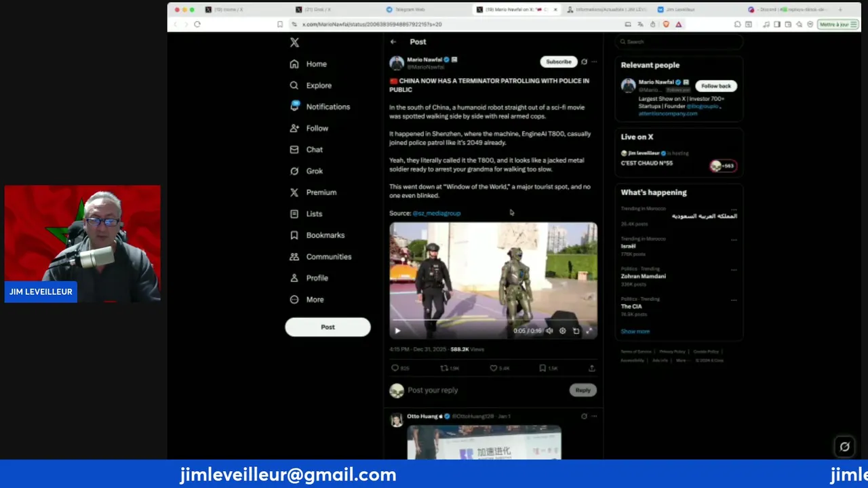Open Mario Nawfal's avatar on the post

click(x=397, y=63)
